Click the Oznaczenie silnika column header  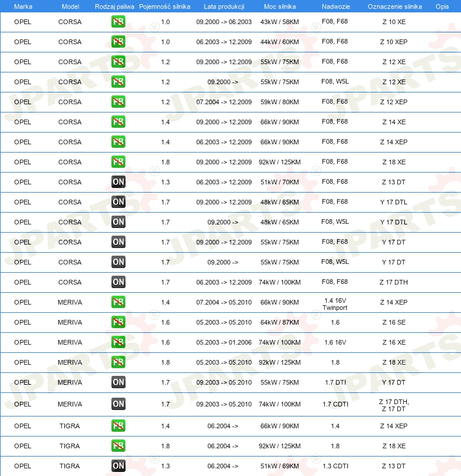(395, 6)
